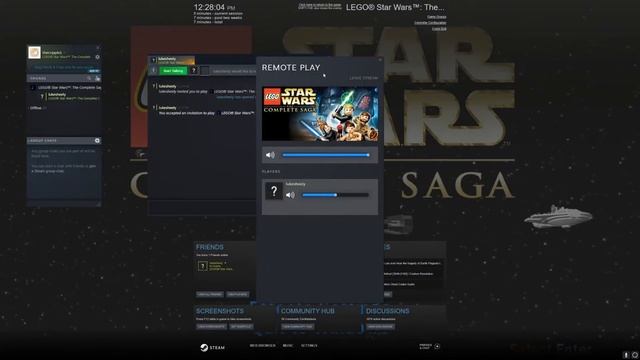Mute the main Remote Play stream volume speaker icon
Image resolution: width=640 pixels, height=360 pixels.
point(270,155)
